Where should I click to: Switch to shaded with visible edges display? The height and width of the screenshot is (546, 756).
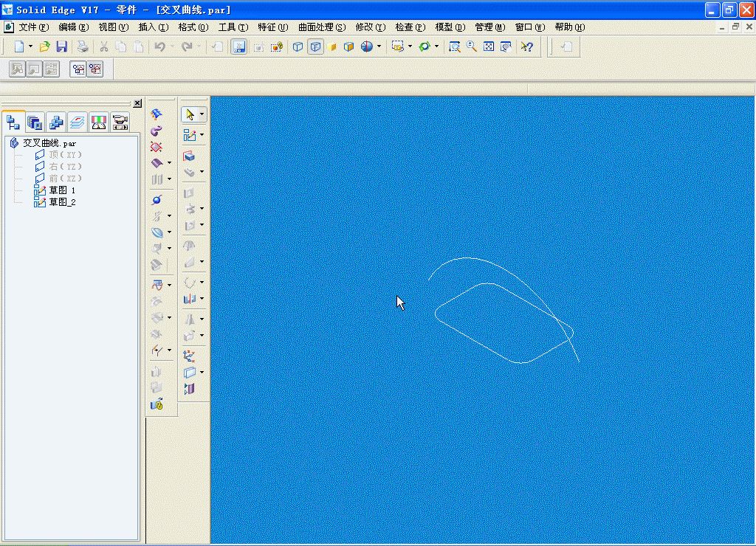348,46
